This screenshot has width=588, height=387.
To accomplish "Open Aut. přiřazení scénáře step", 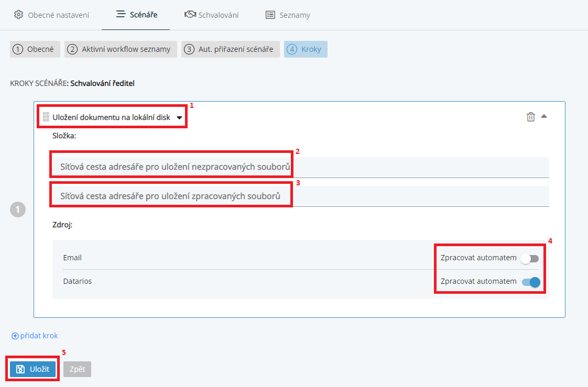I will click(x=230, y=49).
